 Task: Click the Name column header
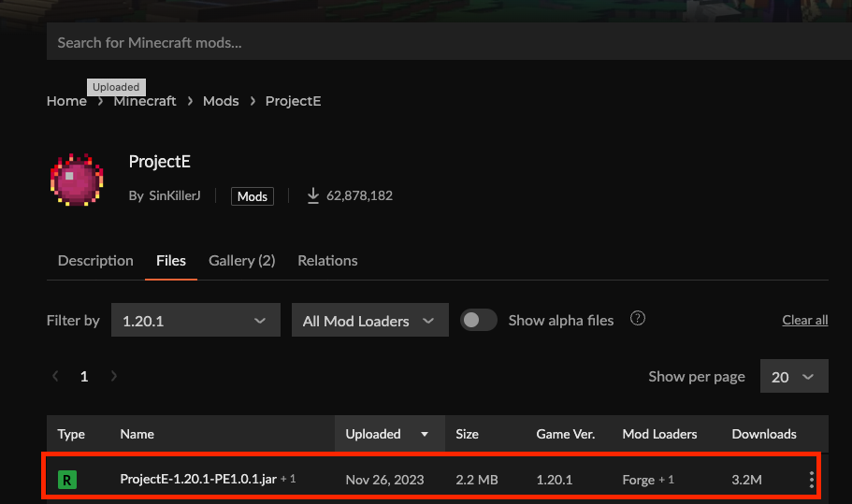(137, 434)
